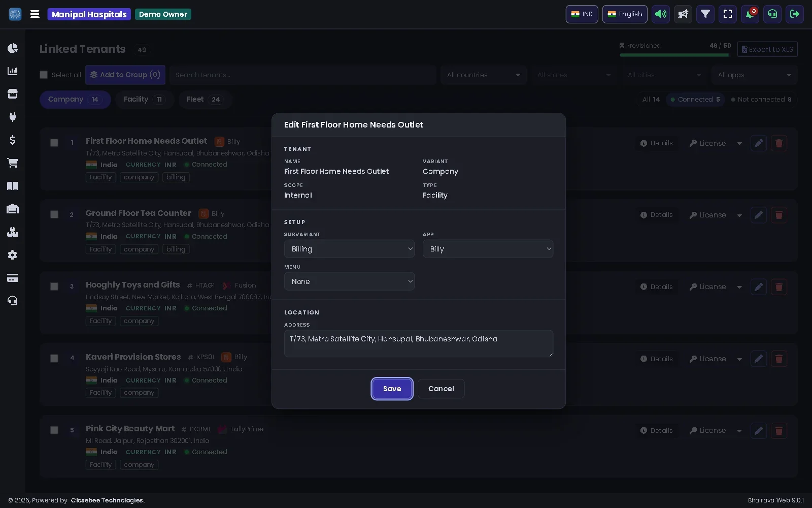This screenshot has width=812, height=508.
Task: Open the plug integrations sidebar icon
Action: [13, 117]
